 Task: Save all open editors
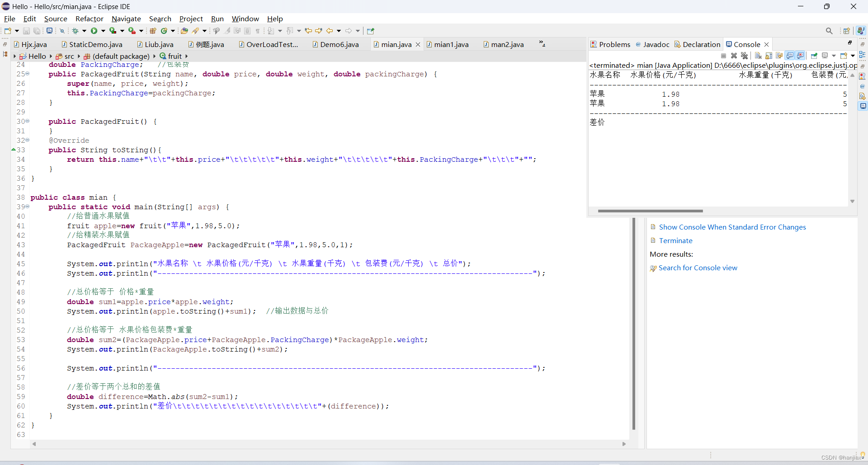(x=37, y=30)
